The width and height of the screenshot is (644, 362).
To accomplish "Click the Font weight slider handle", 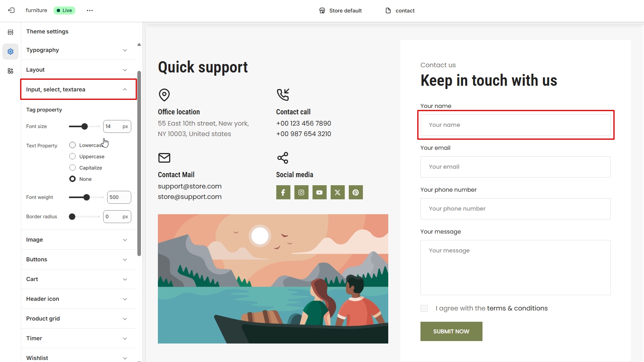I will coord(87,197).
